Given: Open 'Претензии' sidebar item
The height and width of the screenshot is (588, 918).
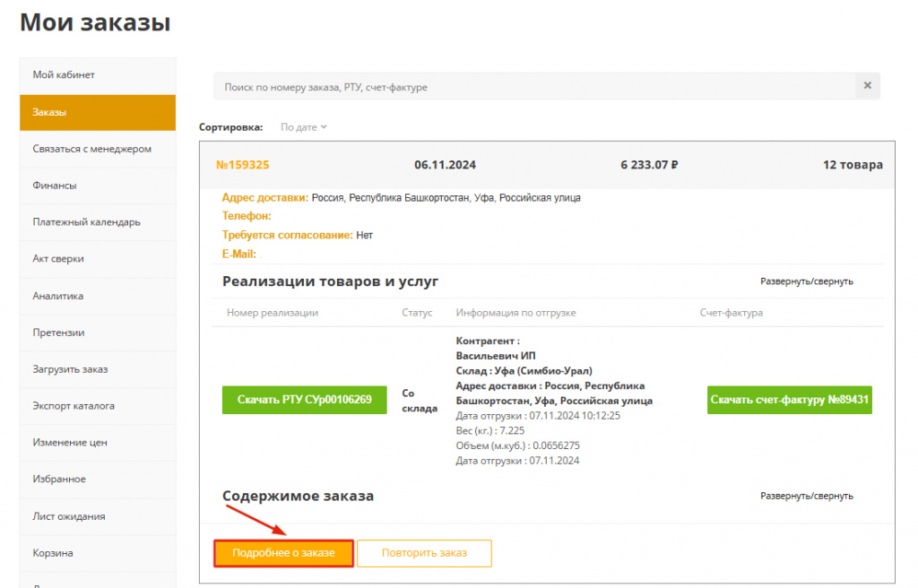Looking at the screenshot, I should coord(59,333).
